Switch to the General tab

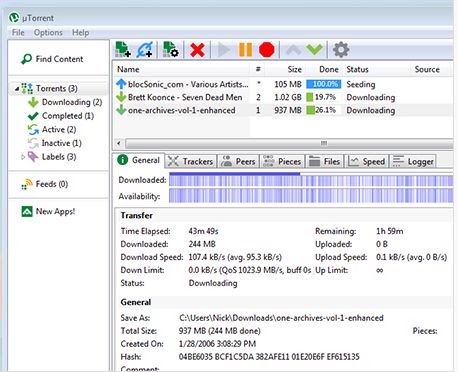pyautogui.click(x=139, y=160)
